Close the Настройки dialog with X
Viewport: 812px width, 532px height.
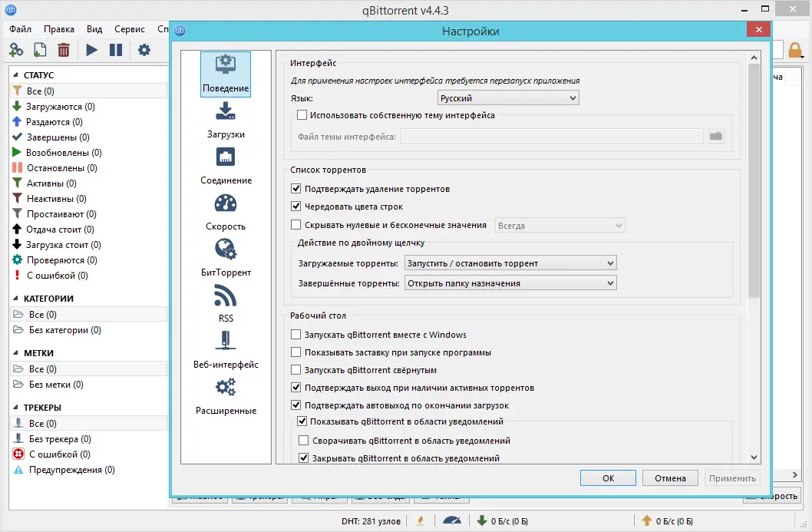click(759, 29)
